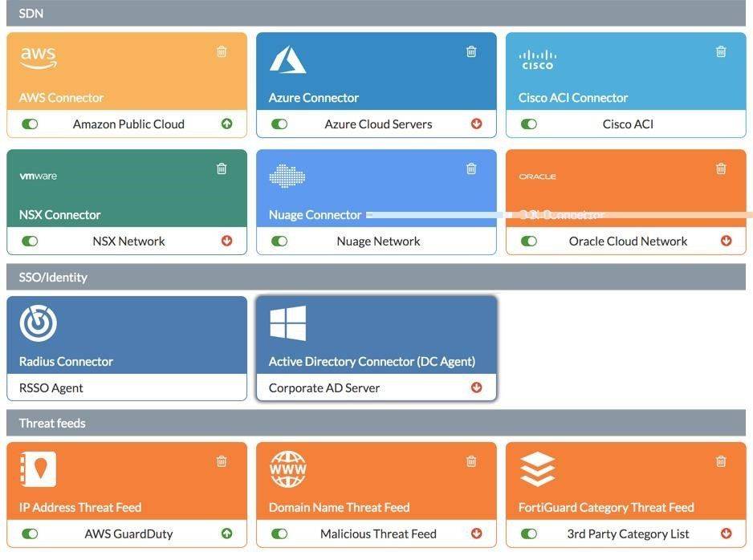Collapse the Threat feeds section header

(x=376, y=423)
